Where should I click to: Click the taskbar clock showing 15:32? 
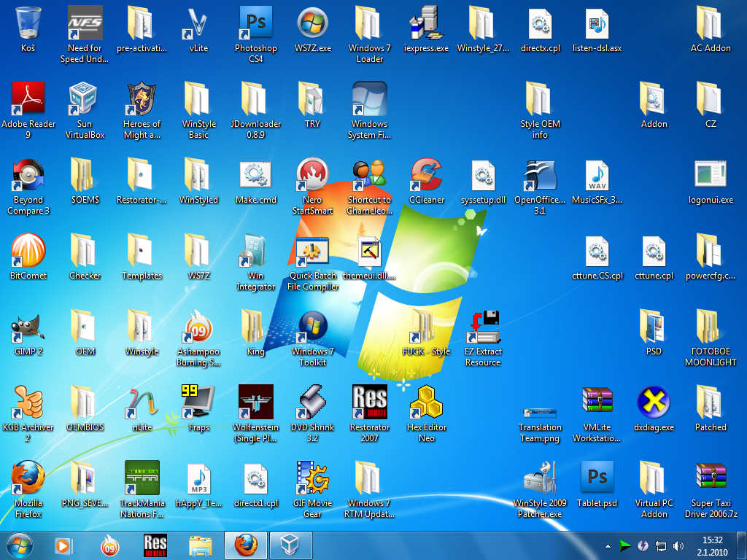[x=712, y=545]
